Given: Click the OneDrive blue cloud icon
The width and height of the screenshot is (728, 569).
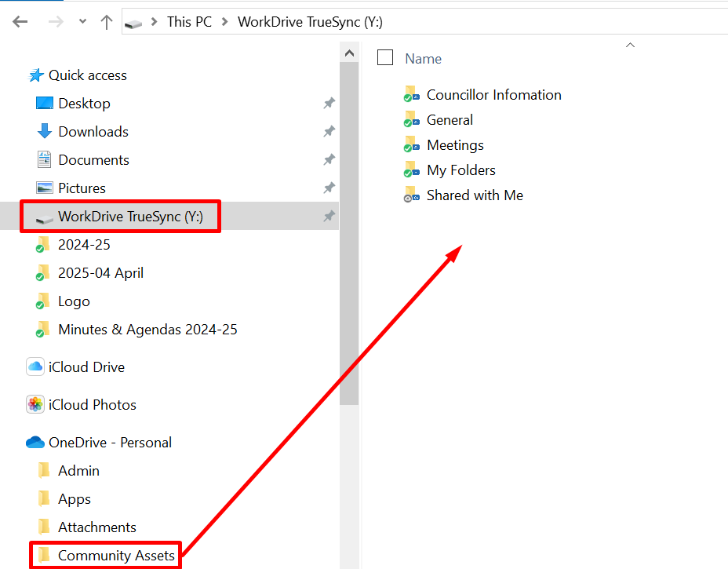Looking at the screenshot, I should point(35,442).
